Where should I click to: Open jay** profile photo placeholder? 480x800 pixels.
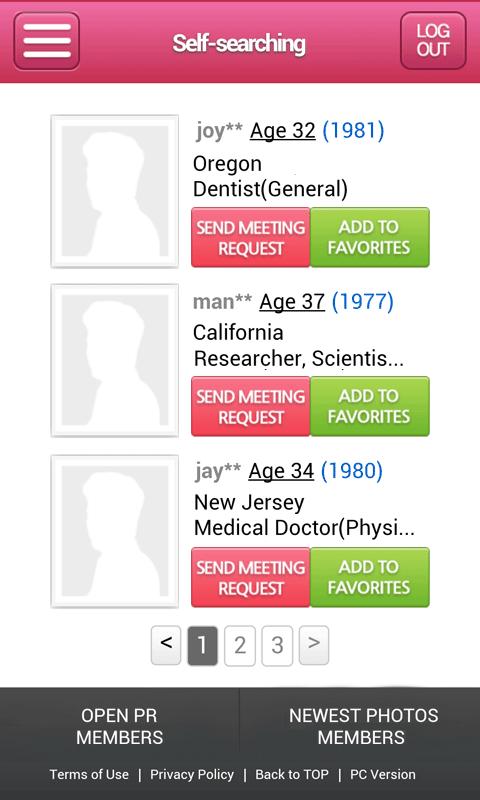point(115,531)
